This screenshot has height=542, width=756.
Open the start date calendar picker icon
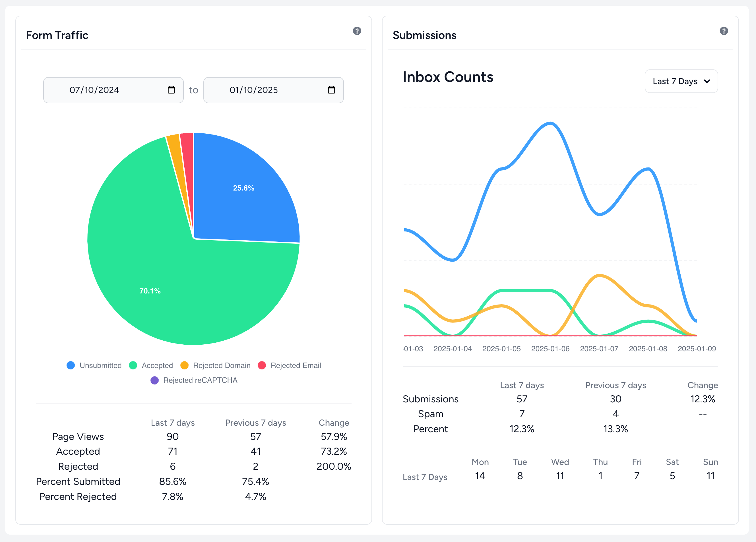click(x=171, y=90)
